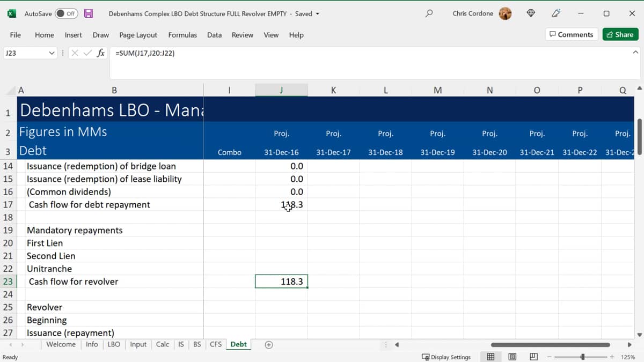Switch to the BS sheet tab
644x362 pixels.
(x=197, y=344)
